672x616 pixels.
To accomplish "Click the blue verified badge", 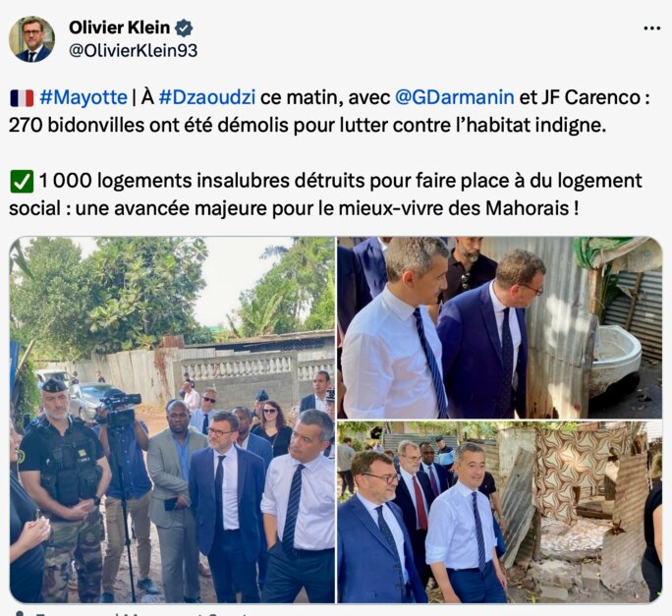I will point(184,28).
